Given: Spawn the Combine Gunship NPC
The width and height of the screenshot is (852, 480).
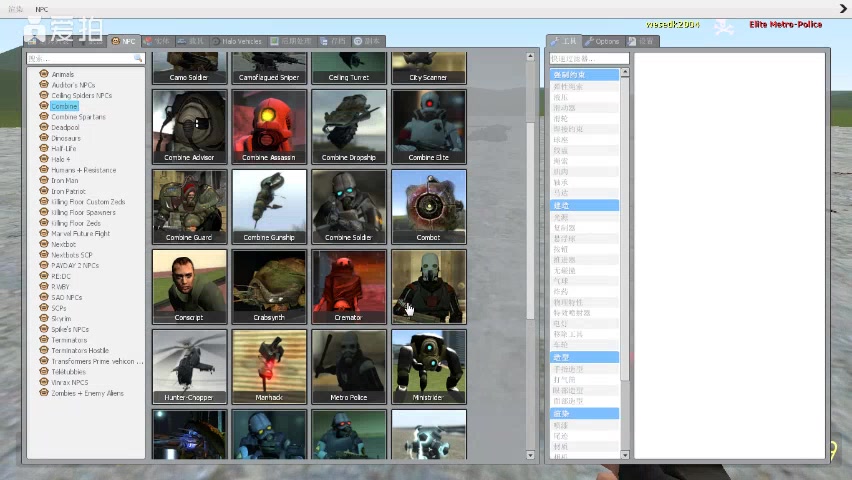Looking at the screenshot, I should (x=269, y=207).
